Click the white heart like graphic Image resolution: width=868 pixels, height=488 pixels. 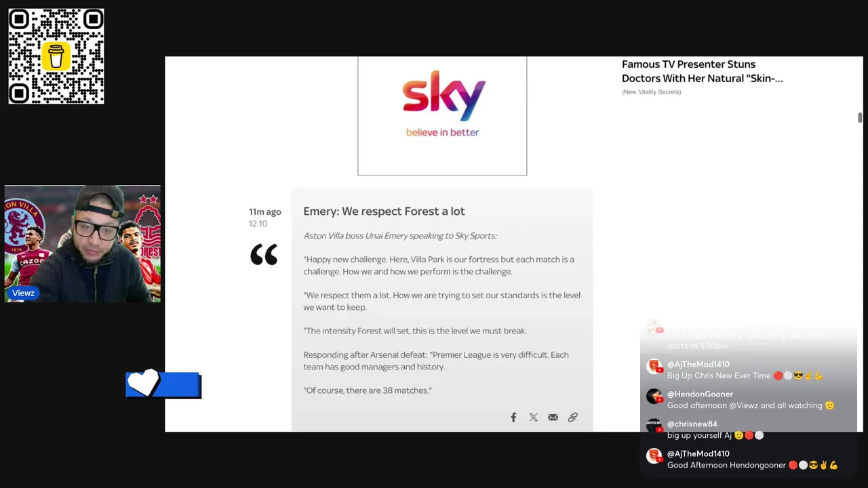[x=142, y=383]
